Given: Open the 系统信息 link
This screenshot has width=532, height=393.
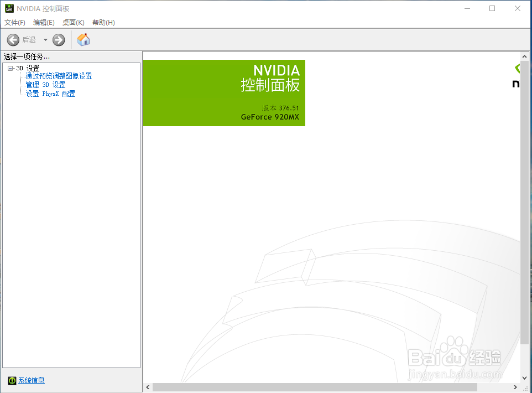Looking at the screenshot, I should tap(31, 380).
